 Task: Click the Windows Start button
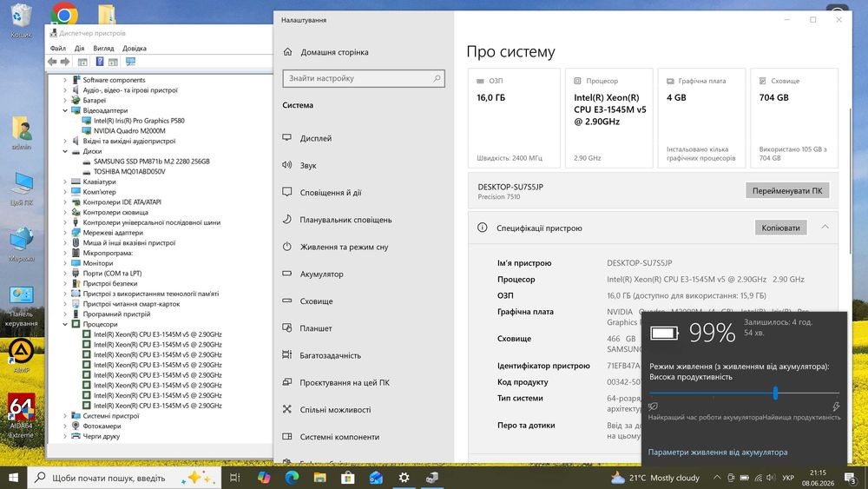pos(13,478)
